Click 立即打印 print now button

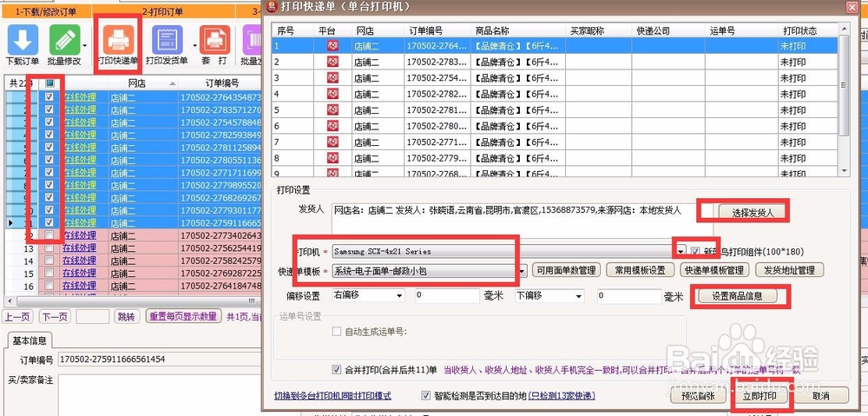click(759, 396)
